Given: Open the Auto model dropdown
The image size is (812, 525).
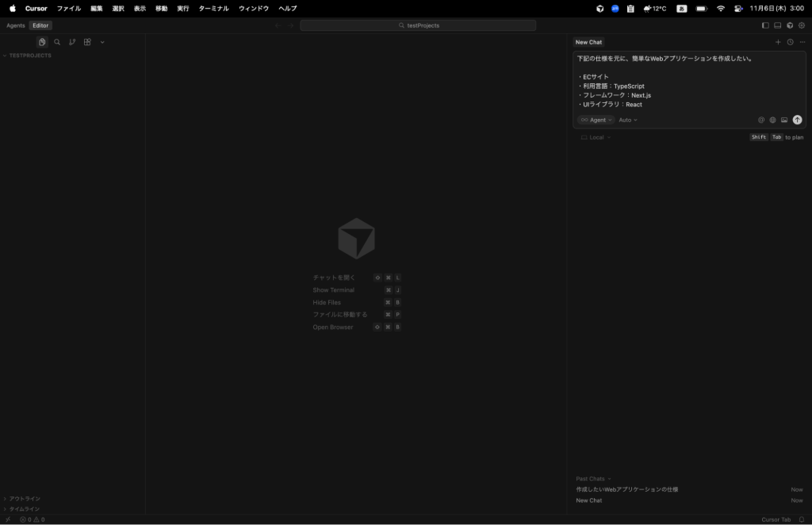Looking at the screenshot, I should [628, 120].
